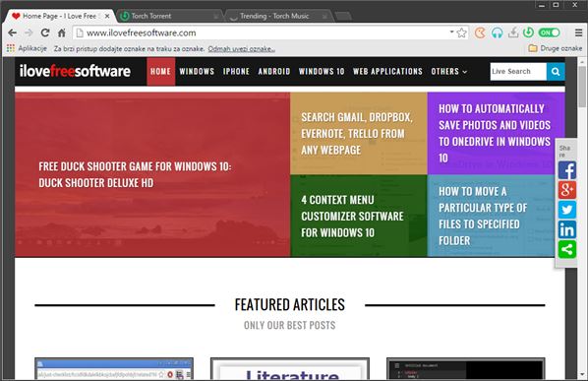The image size is (588, 381).
Task: Open the Duck Shooter Deluxe HD article
Action: pos(152,174)
